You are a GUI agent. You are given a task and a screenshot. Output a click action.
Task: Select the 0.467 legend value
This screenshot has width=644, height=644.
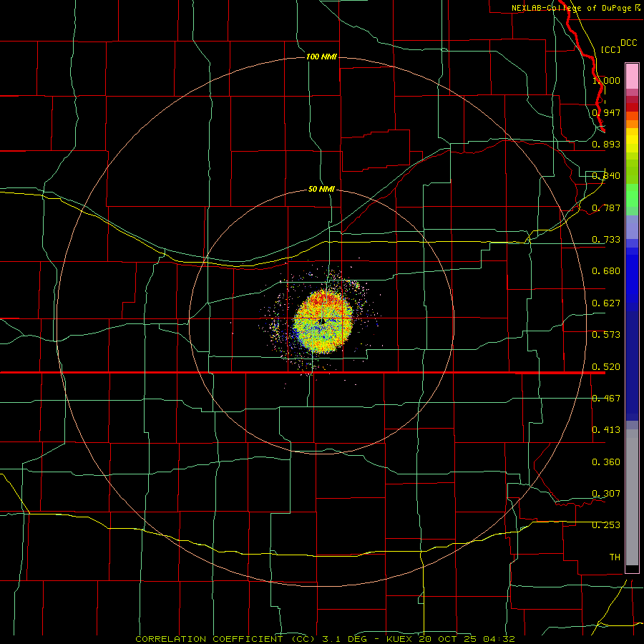coord(606,398)
